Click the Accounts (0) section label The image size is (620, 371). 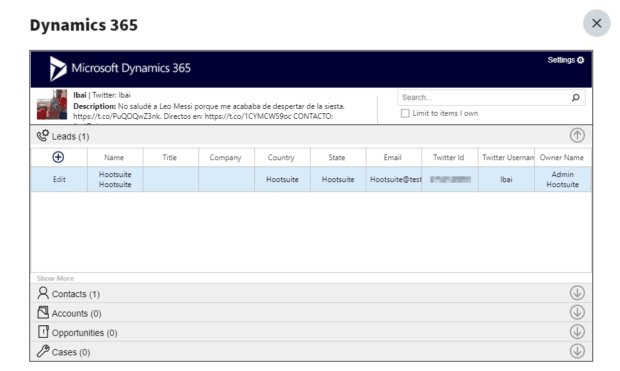76,313
